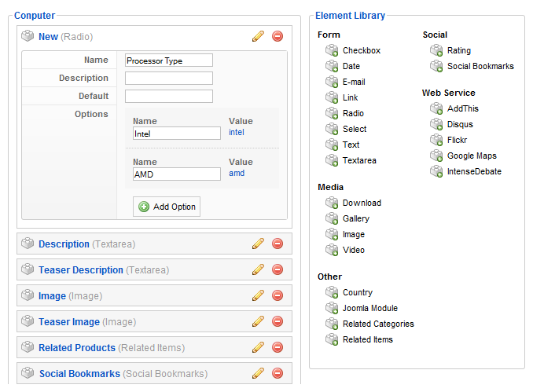Choose Joomla Module from Other elements
This screenshot has width=533, height=392.
coord(370,308)
